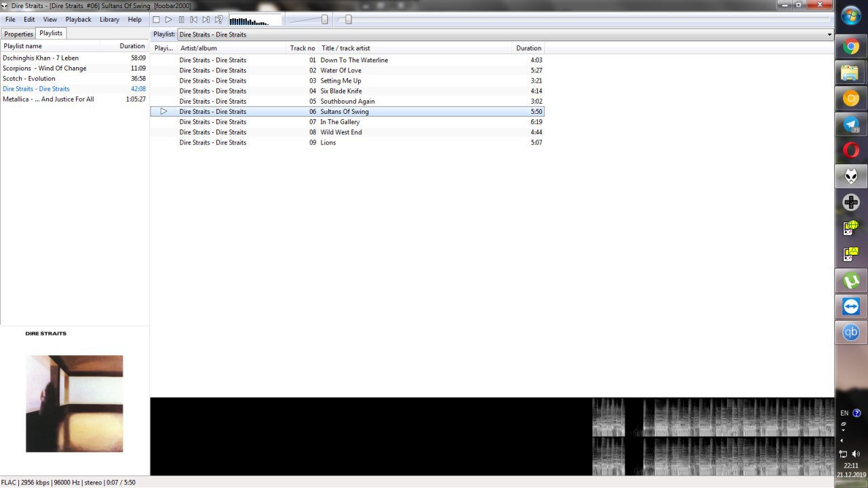The height and width of the screenshot is (488, 868).
Task: Click foobar2000 alien taskbar icon
Action: coord(851,176)
